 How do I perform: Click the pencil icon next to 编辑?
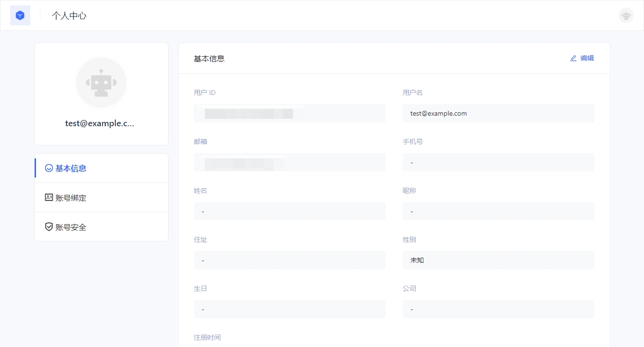[573, 58]
